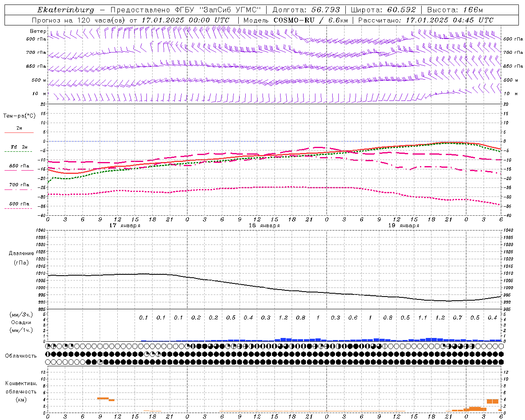Click the '(мм/1ч.)' precipitation unit label
Screen dimensions: 525x420
21,330
